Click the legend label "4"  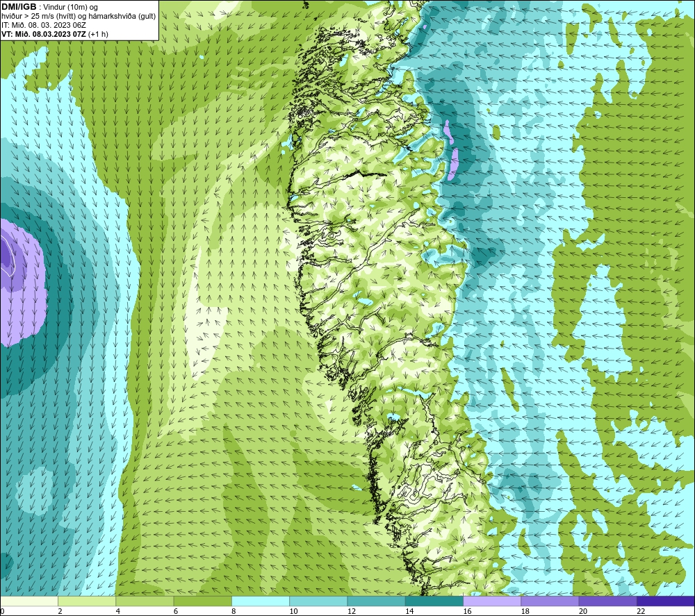pos(118,612)
